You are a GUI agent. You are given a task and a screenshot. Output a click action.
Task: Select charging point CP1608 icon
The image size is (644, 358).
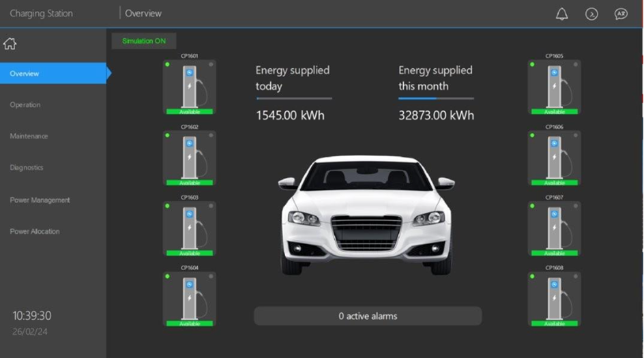[x=554, y=299]
